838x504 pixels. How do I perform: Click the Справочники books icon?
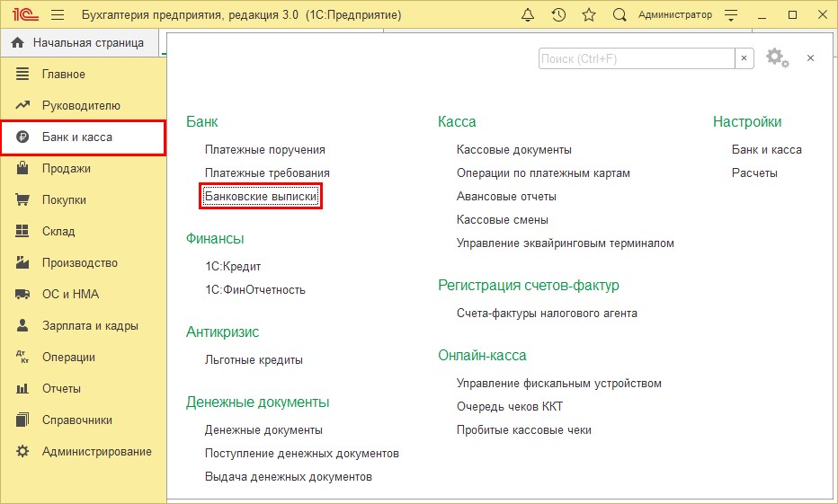(x=22, y=420)
